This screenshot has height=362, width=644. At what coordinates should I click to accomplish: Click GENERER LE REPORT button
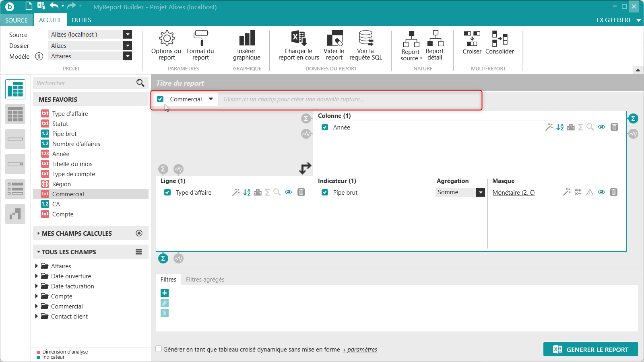coord(590,350)
